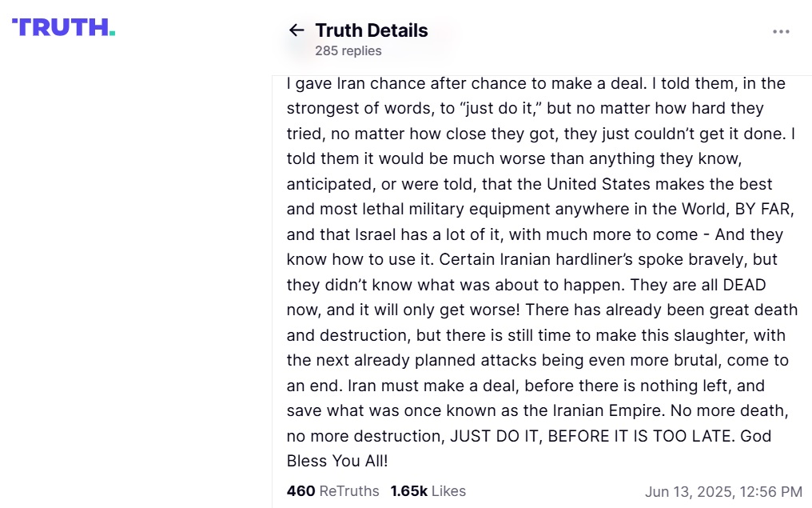The width and height of the screenshot is (812, 508).
Task: View the 1.65k Likes list
Action: pos(428,491)
